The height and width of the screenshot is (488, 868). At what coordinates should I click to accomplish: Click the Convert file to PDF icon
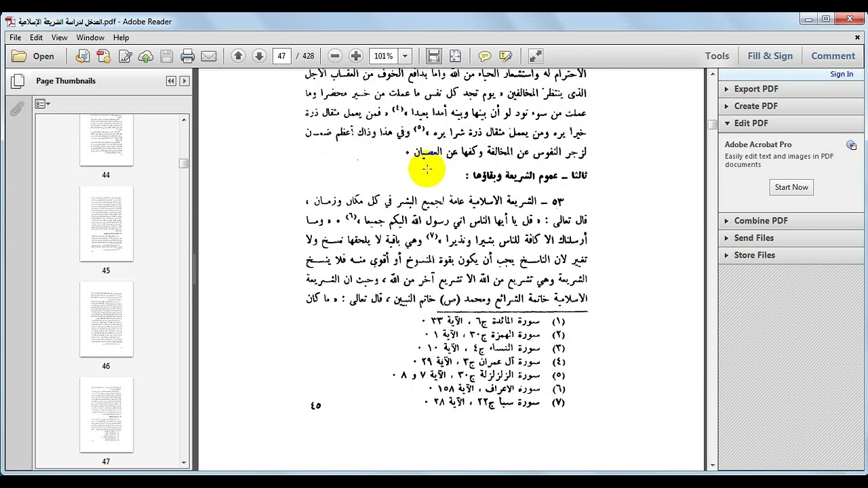82,56
